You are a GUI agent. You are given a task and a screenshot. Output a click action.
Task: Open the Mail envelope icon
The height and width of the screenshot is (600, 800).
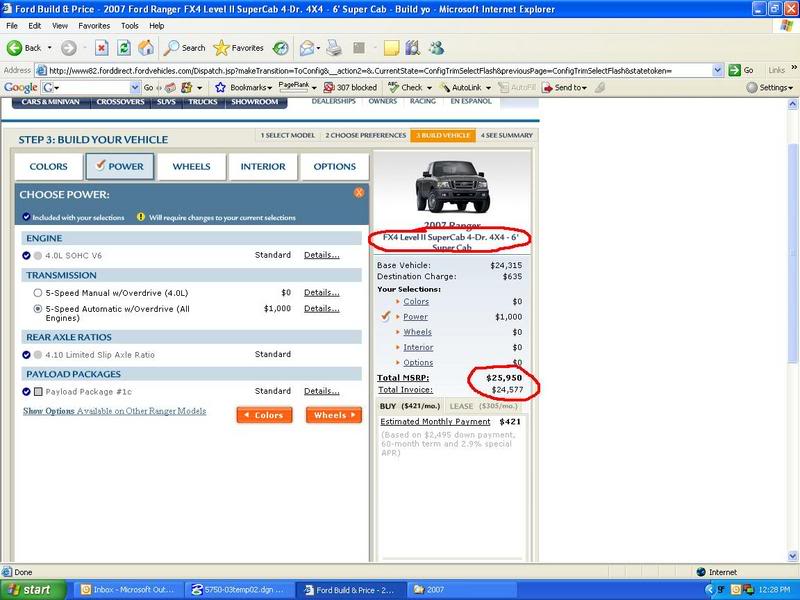coord(307,48)
